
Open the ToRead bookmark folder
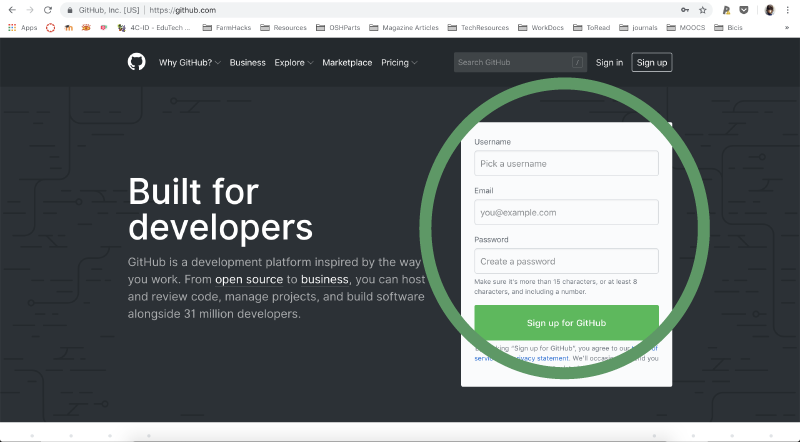592,28
